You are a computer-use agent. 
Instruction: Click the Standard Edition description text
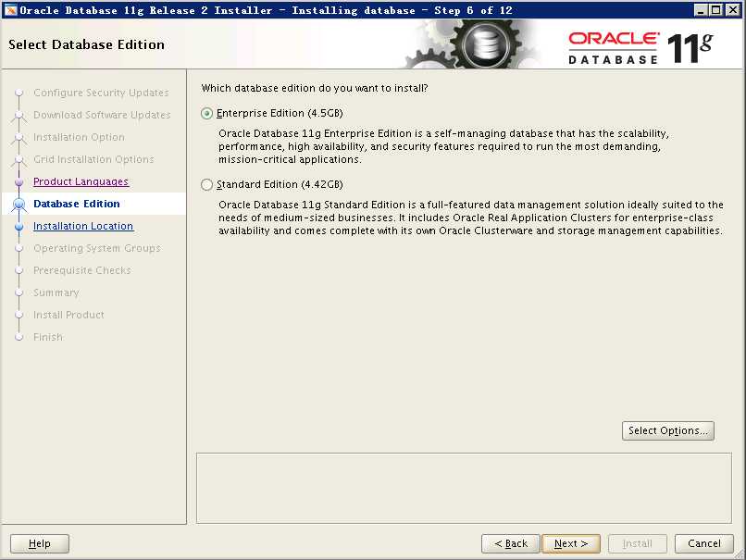tap(471, 218)
